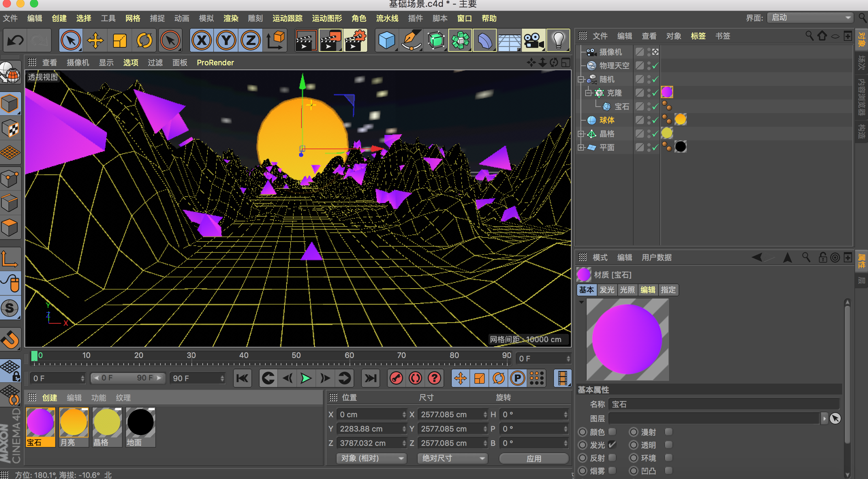Switch to the 光照 material tab
Viewport: 868px width, 479px height.
627,290
